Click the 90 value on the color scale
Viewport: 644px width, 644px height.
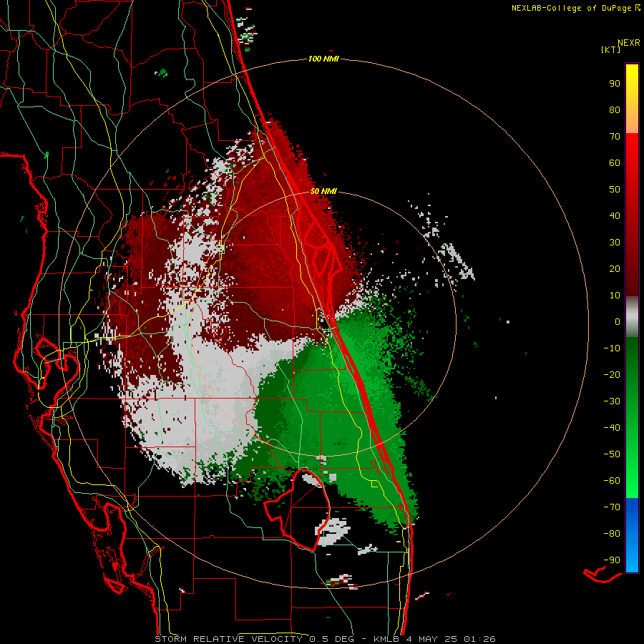tap(615, 84)
